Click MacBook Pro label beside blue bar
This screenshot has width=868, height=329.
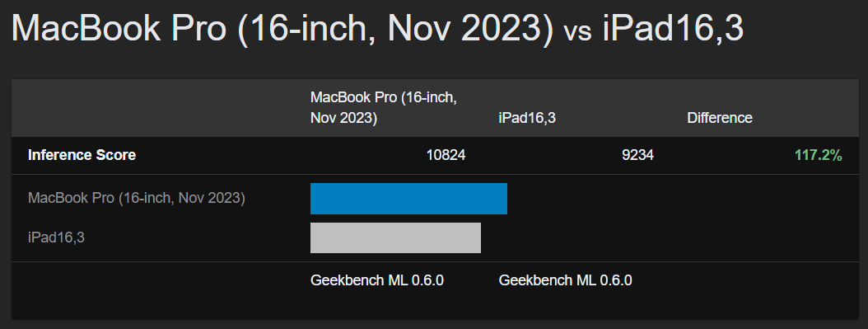[x=136, y=198]
